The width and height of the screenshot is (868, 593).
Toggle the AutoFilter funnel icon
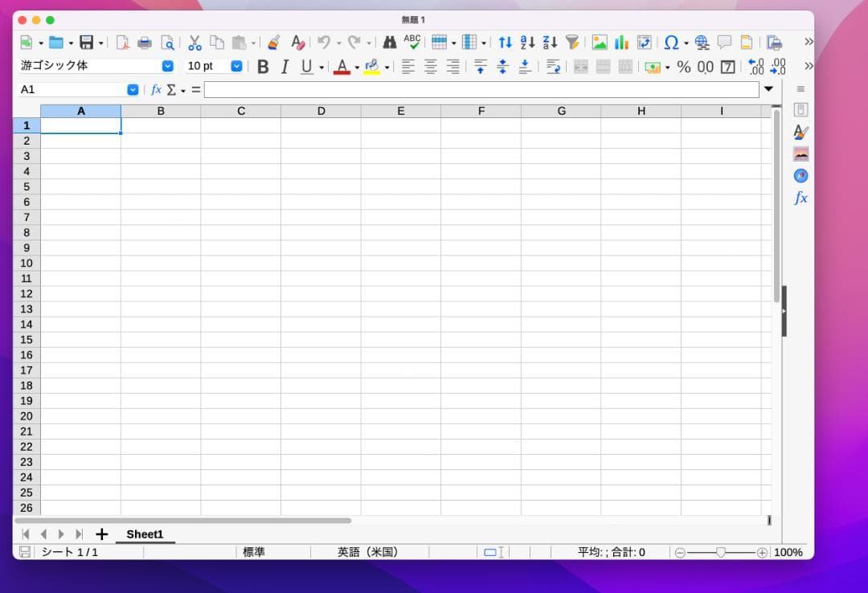point(572,42)
